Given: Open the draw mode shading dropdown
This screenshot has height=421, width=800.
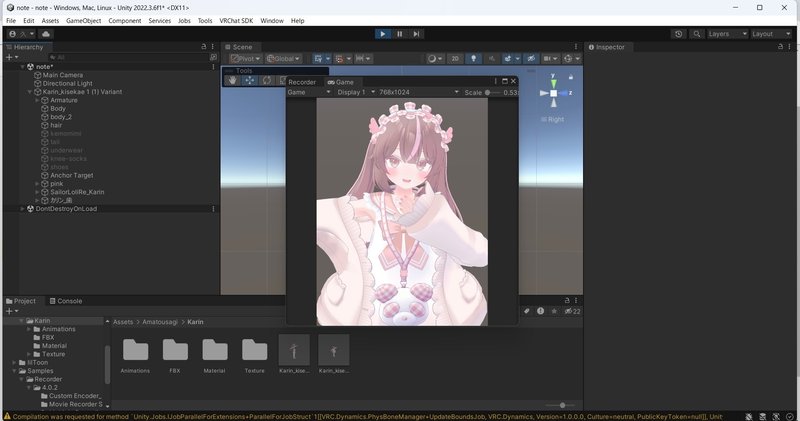Looking at the screenshot, I should [x=435, y=59].
